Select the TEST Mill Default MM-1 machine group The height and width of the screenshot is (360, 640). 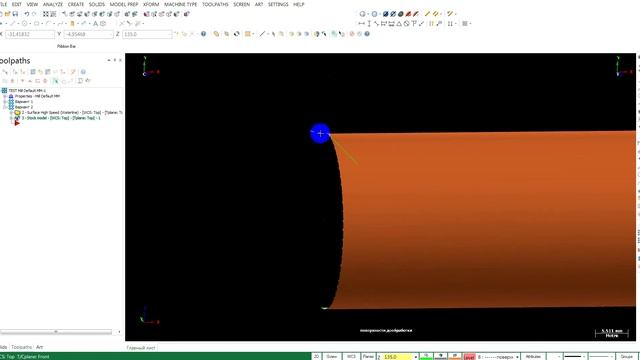(x=27, y=90)
